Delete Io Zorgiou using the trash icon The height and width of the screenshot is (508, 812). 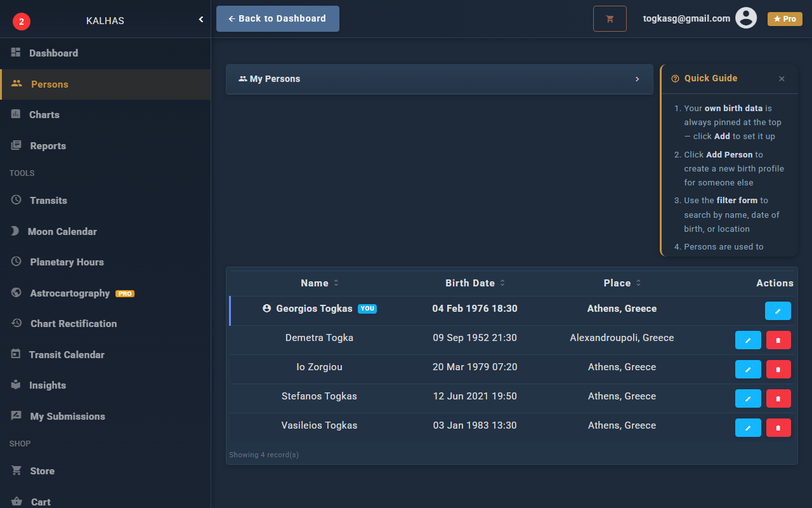point(778,370)
